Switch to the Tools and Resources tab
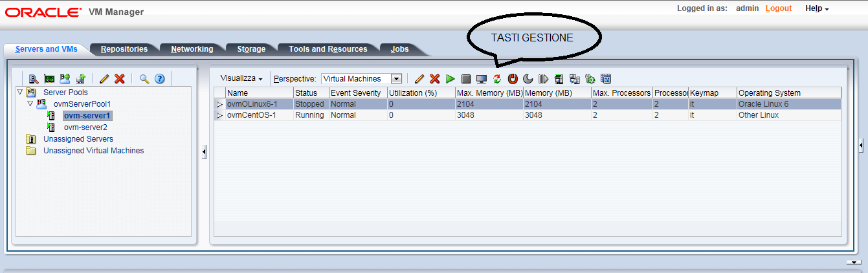This screenshot has width=868, height=273. click(x=328, y=49)
